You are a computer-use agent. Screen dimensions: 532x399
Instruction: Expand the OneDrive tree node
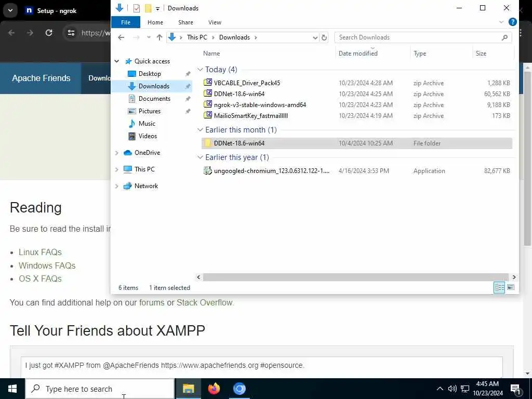[117, 153]
